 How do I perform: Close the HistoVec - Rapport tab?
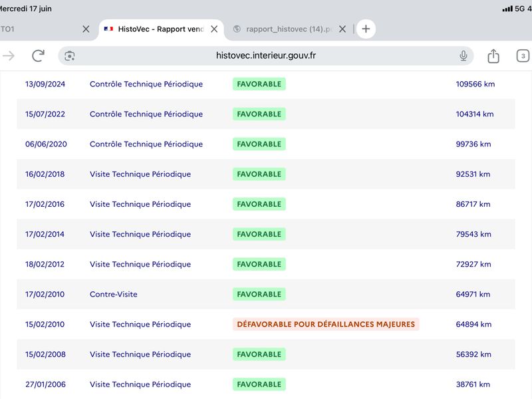(x=214, y=29)
